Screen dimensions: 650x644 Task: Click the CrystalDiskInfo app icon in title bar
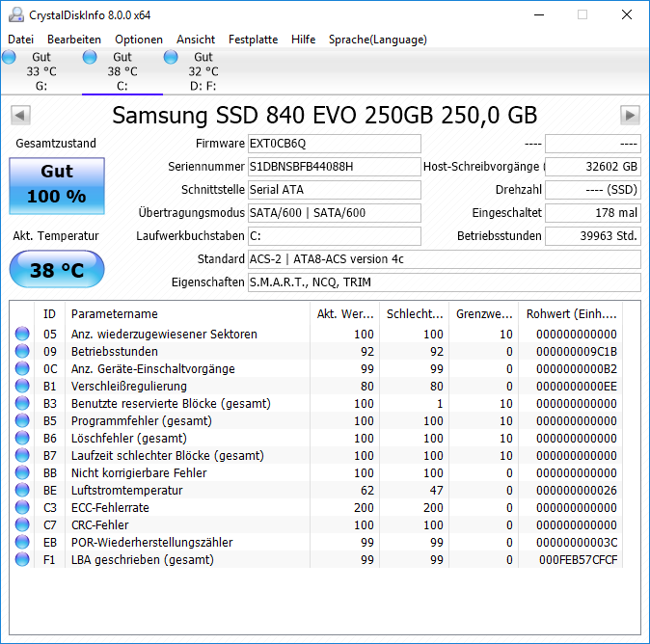(16, 14)
